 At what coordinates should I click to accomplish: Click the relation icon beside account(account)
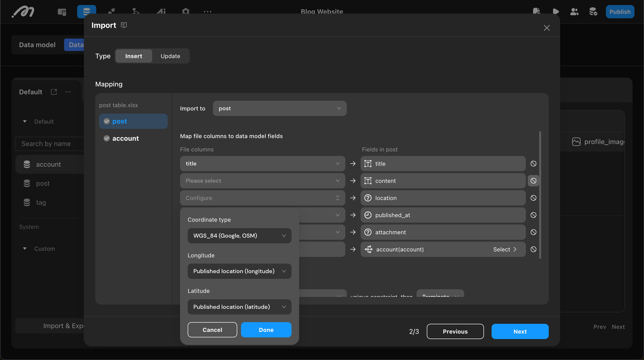[368, 249]
